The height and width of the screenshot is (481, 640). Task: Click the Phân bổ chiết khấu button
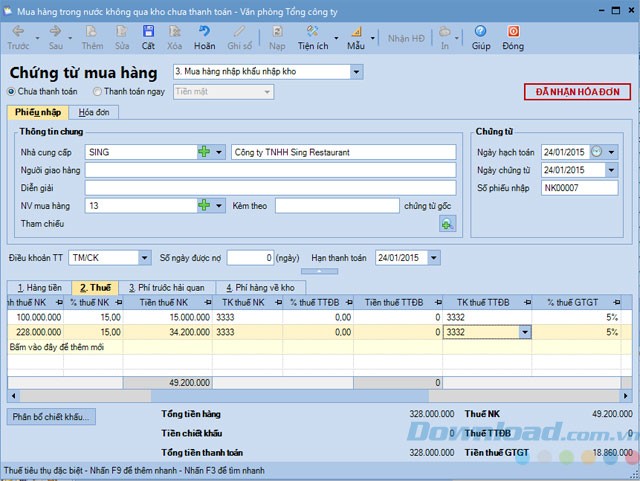(x=52, y=416)
